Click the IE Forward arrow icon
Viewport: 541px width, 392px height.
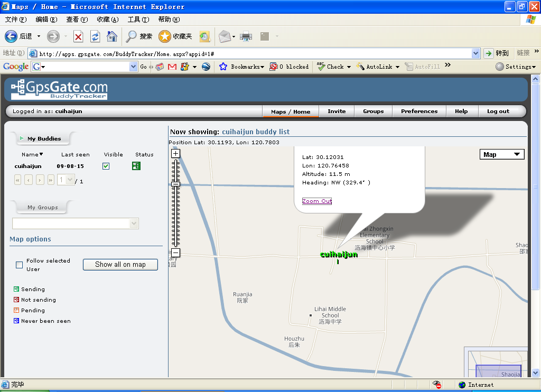point(53,36)
